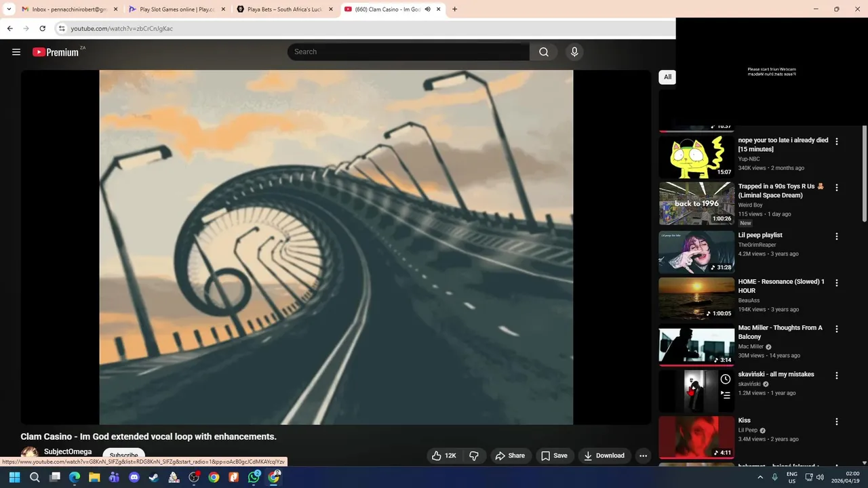Select the All filter chip
Viewport: 868px width, 488px height.
(x=667, y=77)
